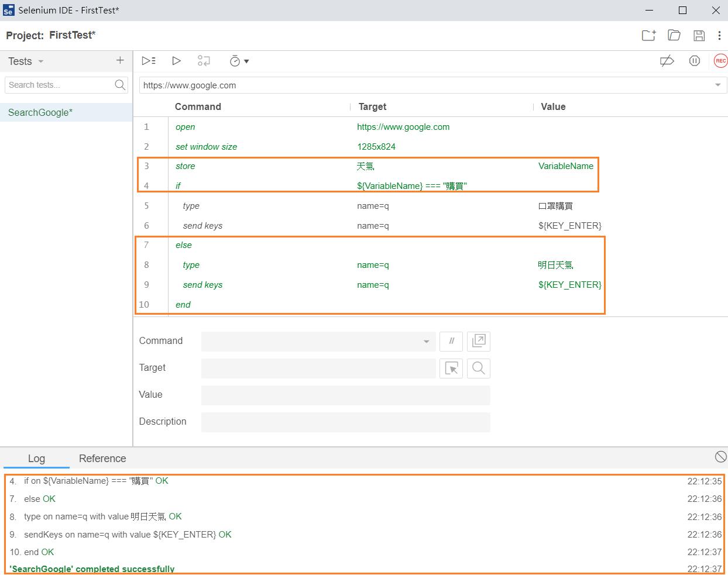Screen dimensions: 728x575
Task: Click the 明日天氣 value cell
Action: tap(555, 265)
